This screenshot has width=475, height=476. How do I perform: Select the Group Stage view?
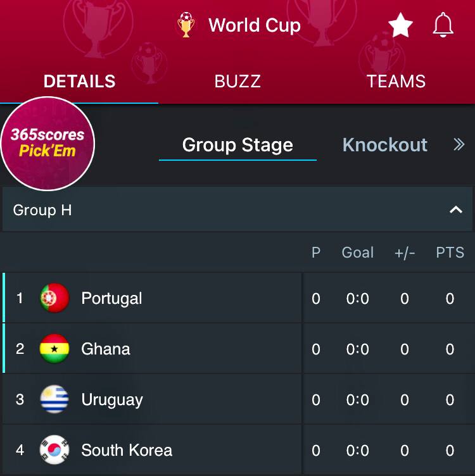237,145
